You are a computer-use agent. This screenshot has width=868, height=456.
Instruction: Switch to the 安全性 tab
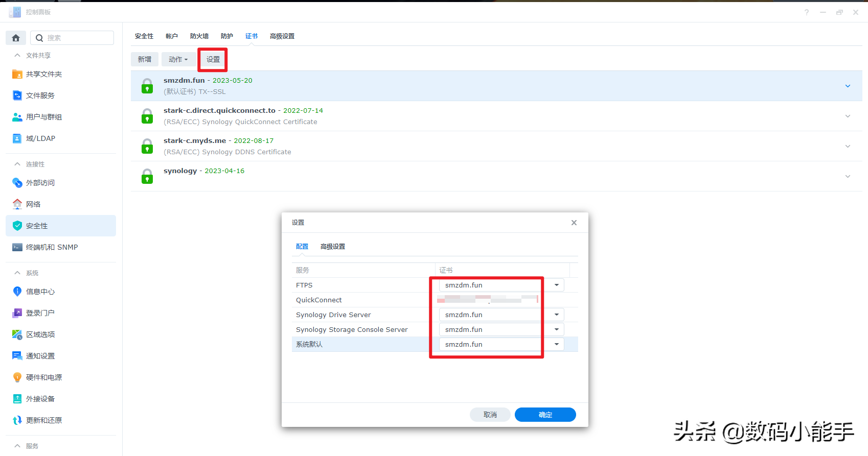pyautogui.click(x=144, y=36)
